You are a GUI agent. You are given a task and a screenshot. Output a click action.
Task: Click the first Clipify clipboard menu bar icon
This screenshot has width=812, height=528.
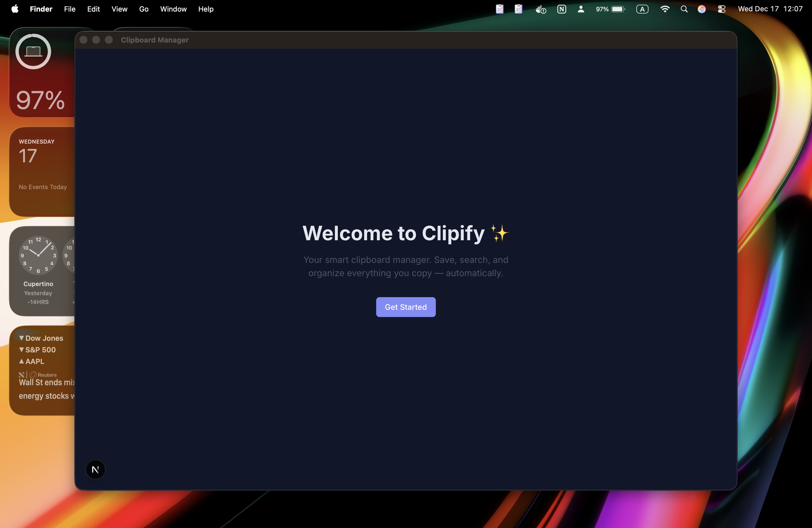tap(499, 9)
